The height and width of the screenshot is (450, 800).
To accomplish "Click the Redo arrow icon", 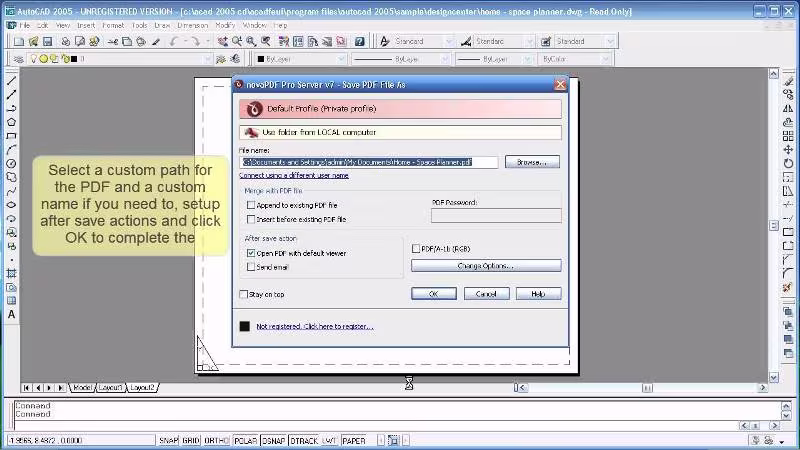I will click(195, 41).
